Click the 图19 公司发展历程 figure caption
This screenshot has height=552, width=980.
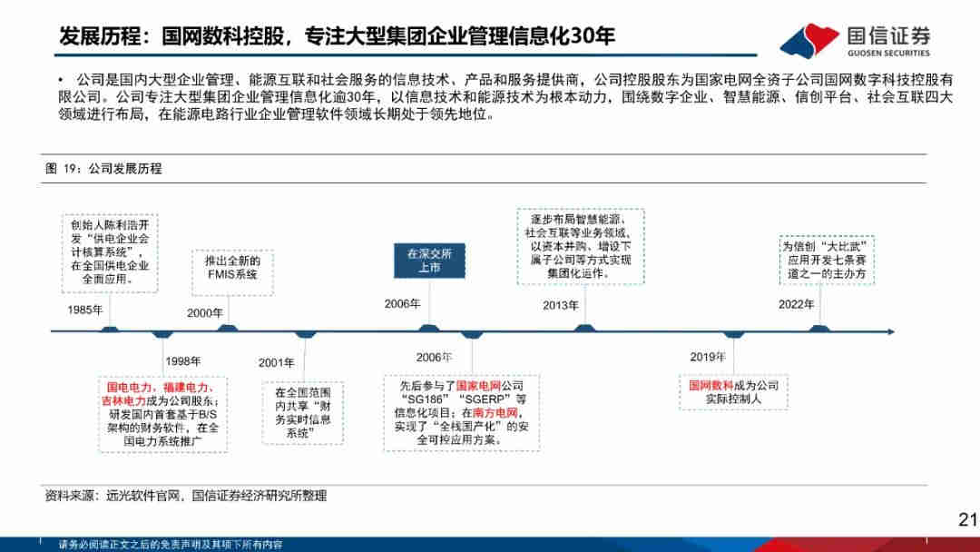coord(103,169)
